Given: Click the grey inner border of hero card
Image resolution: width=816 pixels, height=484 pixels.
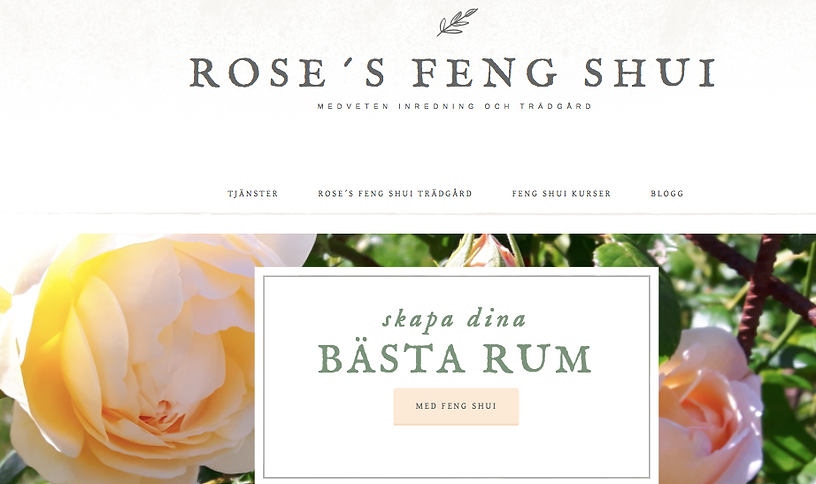Looking at the screenshot, I should [x=264, y=377].
